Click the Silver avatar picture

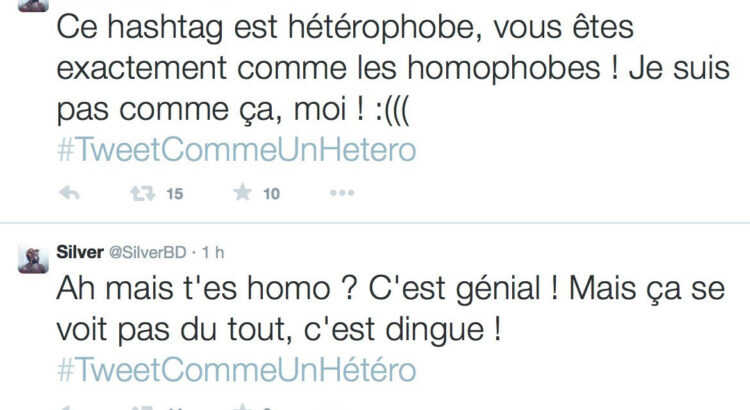tap(33, 258)
